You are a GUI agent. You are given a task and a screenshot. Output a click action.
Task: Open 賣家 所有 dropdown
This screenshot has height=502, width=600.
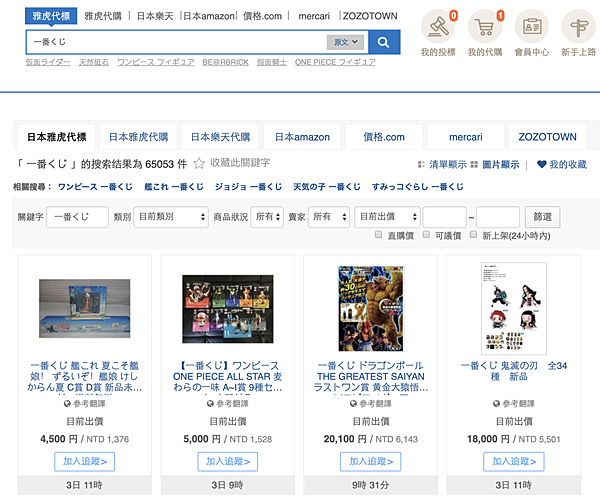329,217
